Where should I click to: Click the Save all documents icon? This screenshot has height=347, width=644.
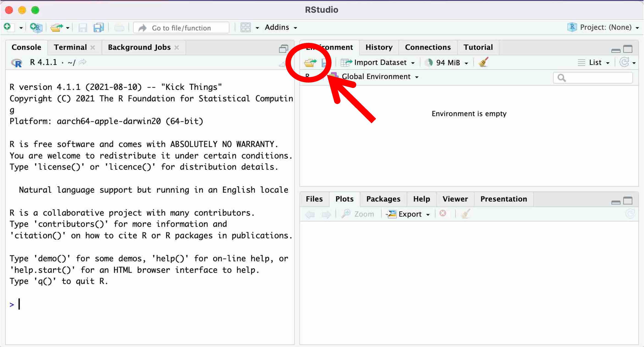tap(99, 28)
